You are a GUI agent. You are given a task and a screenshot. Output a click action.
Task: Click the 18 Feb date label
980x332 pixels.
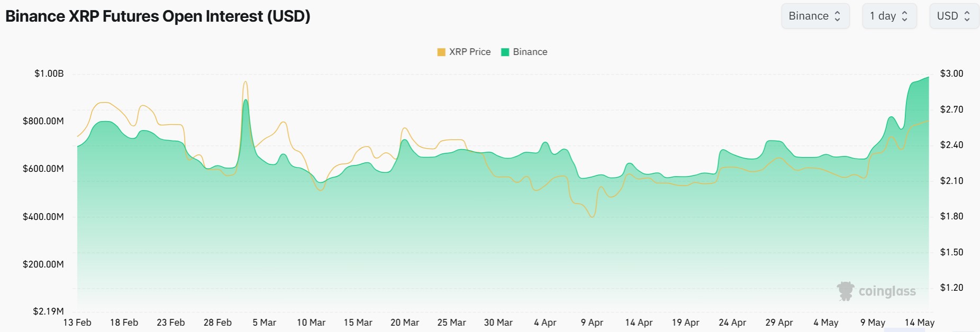[x=124, y=322]
